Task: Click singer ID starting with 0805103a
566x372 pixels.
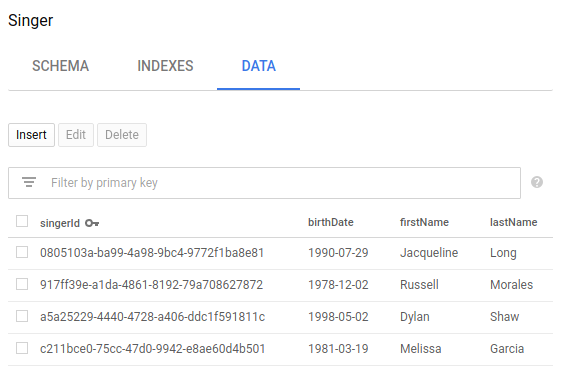Action: (x=152, y=253)
